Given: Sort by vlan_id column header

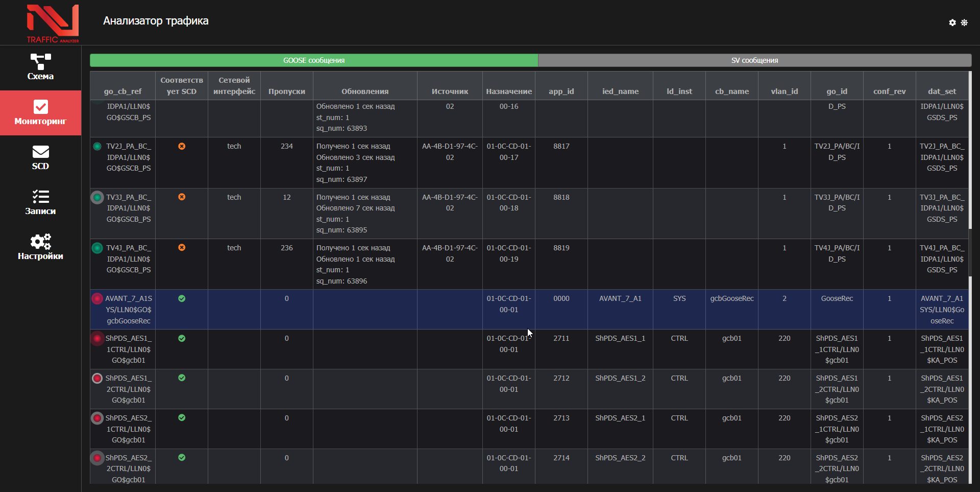Looking at the screenshot, I should click(784, 91).
